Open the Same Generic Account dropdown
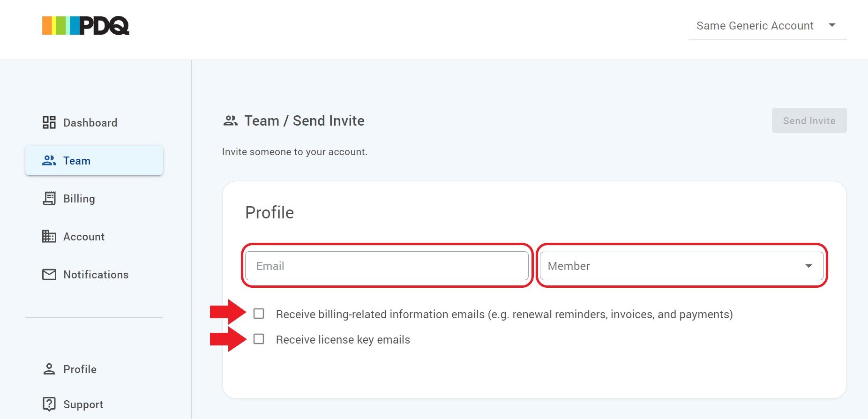Image resolution: width=868 pixels, height=419 pixels. 767,26
